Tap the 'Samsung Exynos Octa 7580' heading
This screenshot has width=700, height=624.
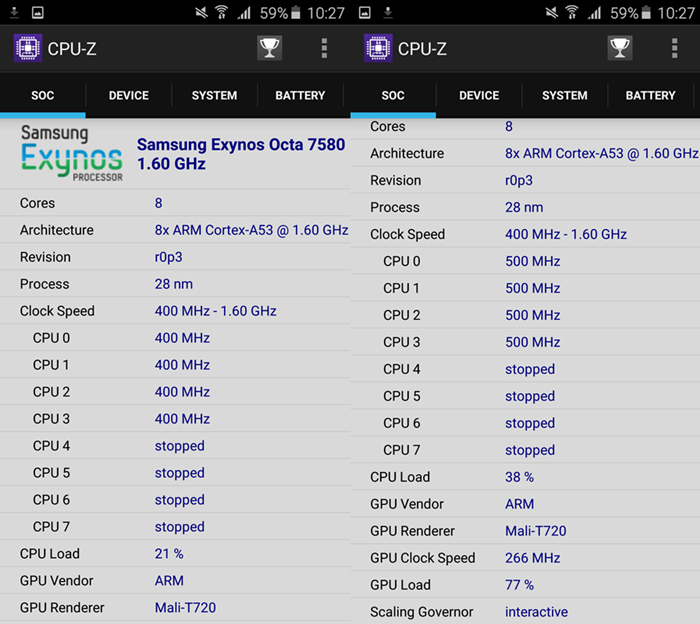click(241, 145)
